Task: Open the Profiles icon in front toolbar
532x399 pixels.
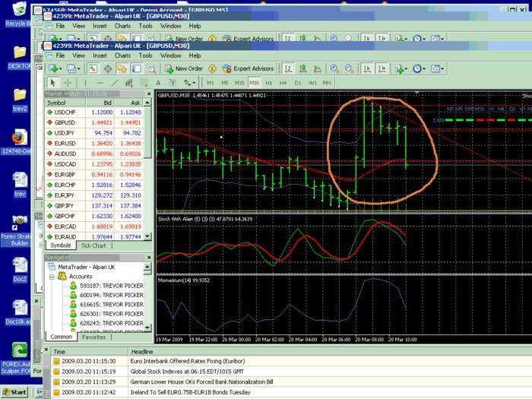Action: 71,68
